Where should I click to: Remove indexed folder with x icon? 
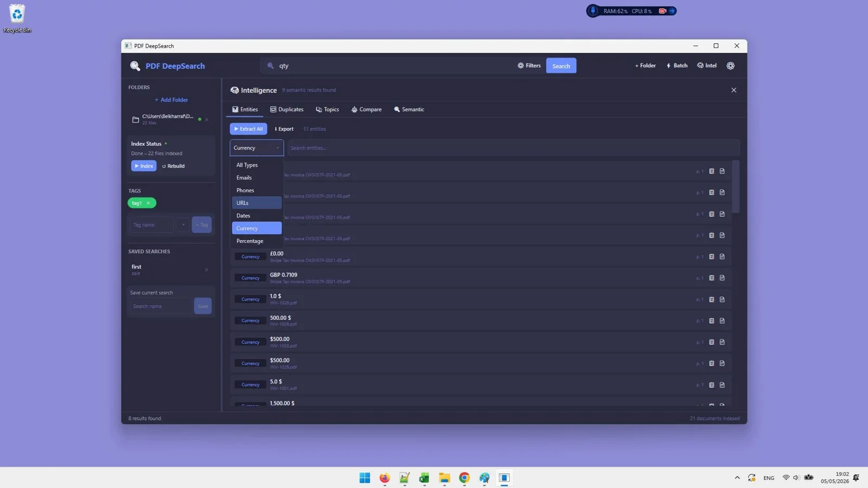[207, 119]
